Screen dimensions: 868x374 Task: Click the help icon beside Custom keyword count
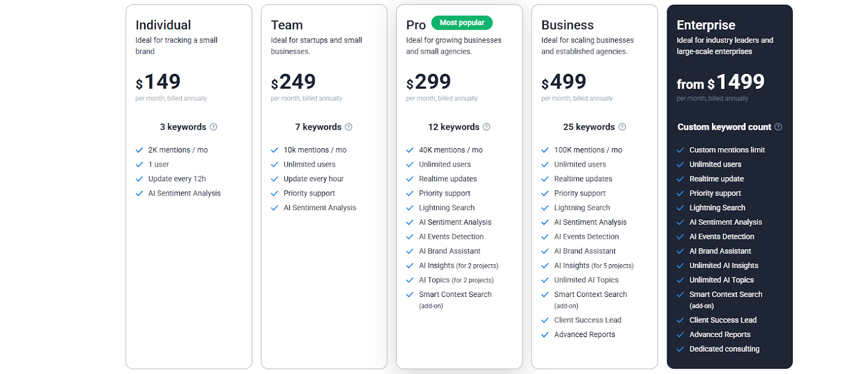pyautogui.click(x=778, y=127)
